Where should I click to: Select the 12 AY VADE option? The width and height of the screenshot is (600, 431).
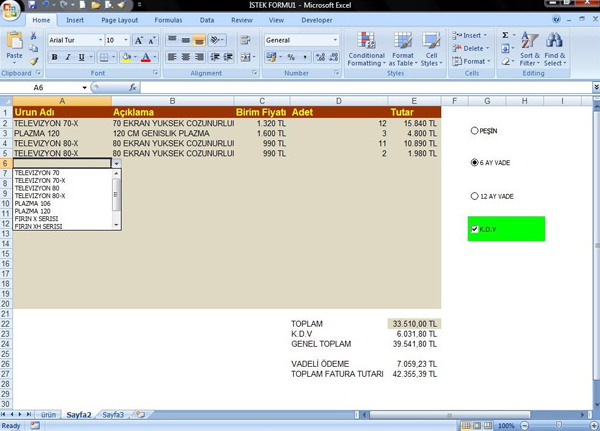[474, 196]
